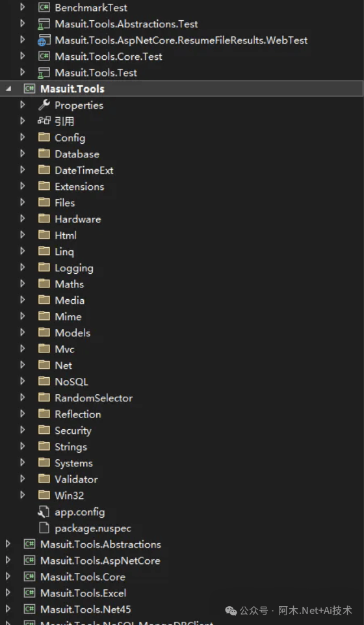
Task: Click the app.config file icon
Action: (44, 512)
